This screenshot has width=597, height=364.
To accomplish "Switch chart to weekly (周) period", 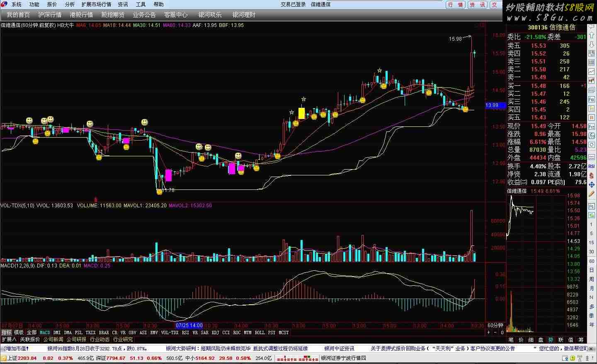I will click(x=592, y=279).
